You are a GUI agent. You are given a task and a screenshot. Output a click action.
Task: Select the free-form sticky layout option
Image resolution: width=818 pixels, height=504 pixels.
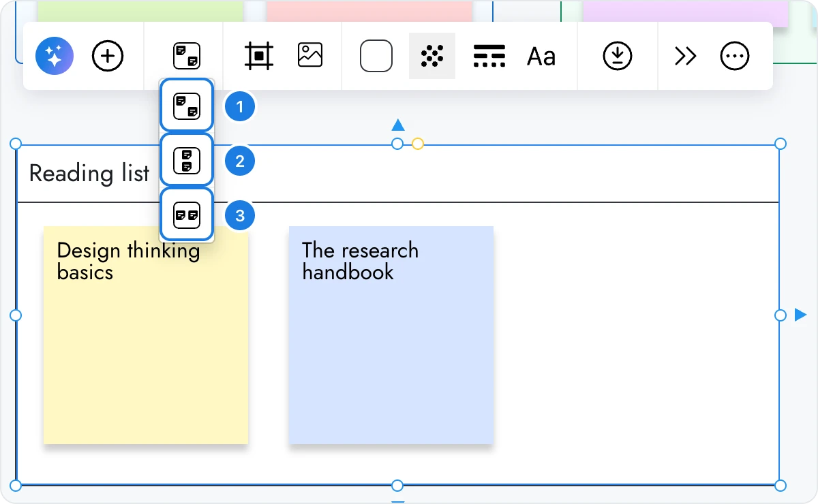tap(187, 106)
